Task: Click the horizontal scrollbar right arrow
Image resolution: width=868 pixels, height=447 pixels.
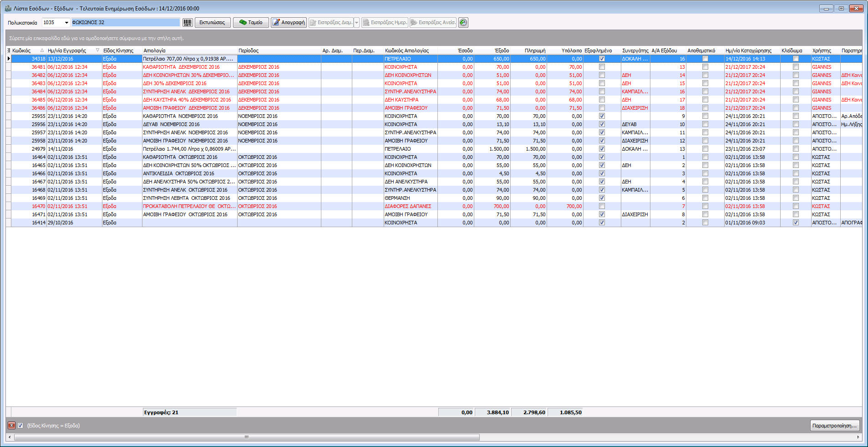Action: tap(858, 437)
